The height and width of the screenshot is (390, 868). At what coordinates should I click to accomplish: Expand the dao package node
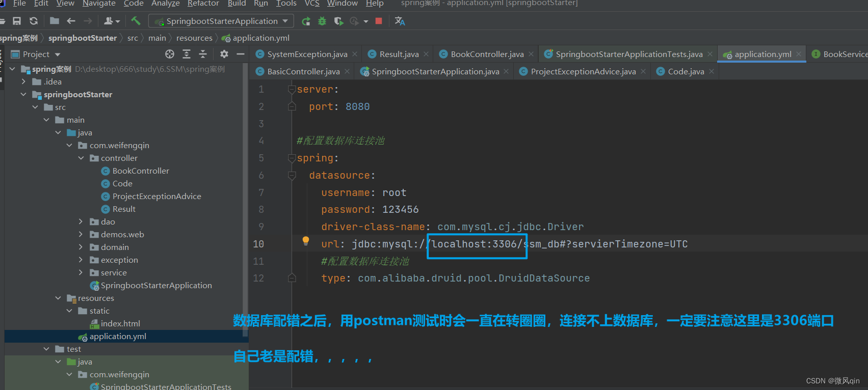(81, 221)
